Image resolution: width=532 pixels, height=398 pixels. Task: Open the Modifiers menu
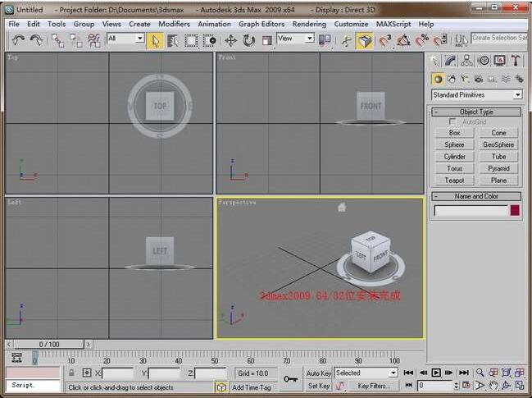point(174,24)
